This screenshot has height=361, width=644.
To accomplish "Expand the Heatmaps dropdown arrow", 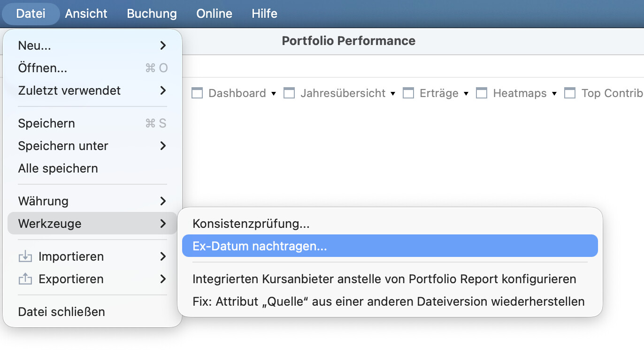I will coord(554,94).
